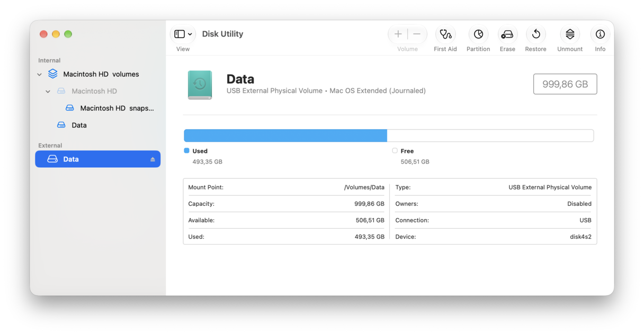Click the remove volume minus button
This screenshot has height=335, width=644.
click(417, 34)
